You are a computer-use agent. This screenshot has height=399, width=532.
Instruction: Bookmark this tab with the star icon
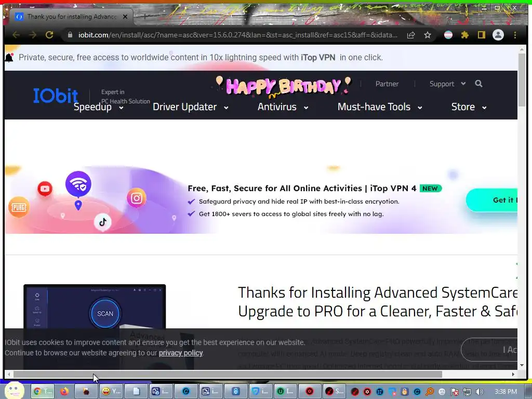click(428, 35)
